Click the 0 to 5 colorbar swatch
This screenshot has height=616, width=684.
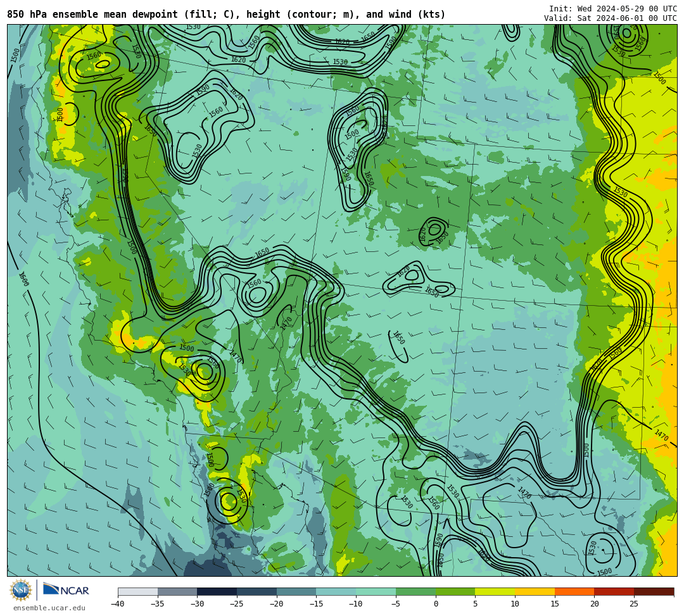tap(455, 591)
